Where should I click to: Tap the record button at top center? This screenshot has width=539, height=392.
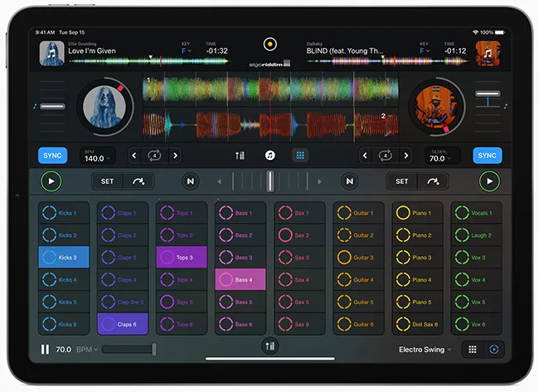coord(270,44)
